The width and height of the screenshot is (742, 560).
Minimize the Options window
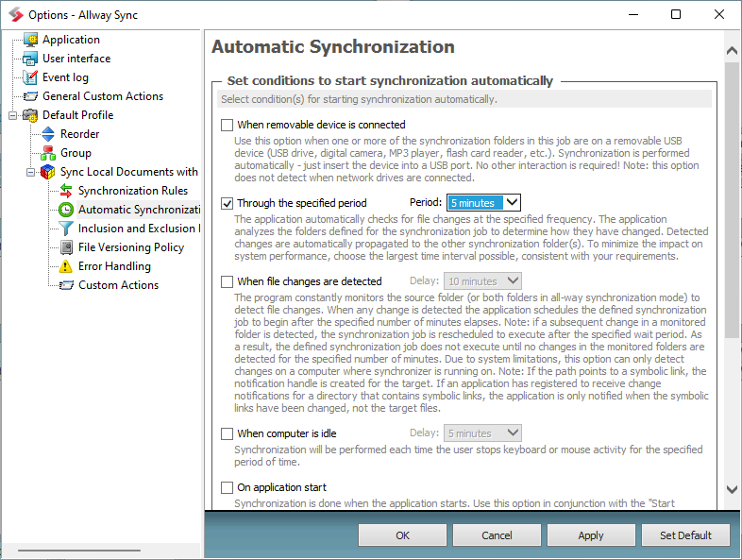(633, 15)
